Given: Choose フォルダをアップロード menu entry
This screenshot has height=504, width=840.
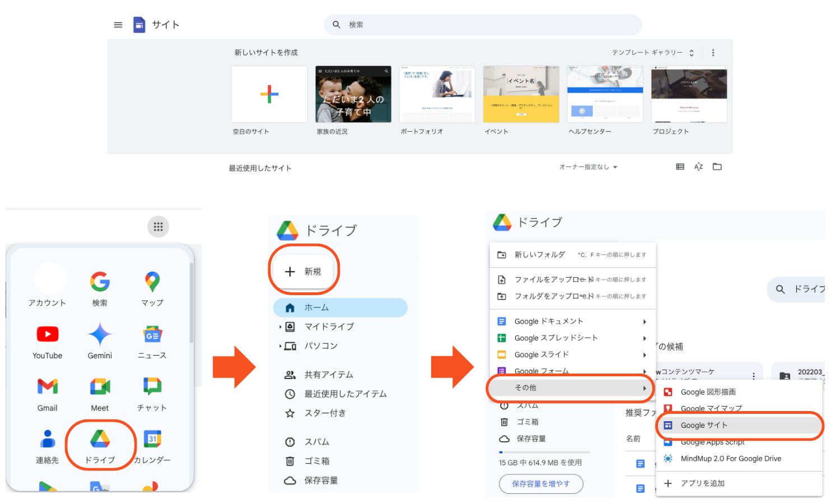Looking at the screenshot, I should (572, 296).
